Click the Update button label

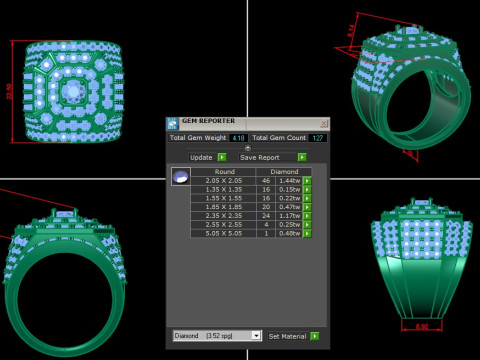201,157
